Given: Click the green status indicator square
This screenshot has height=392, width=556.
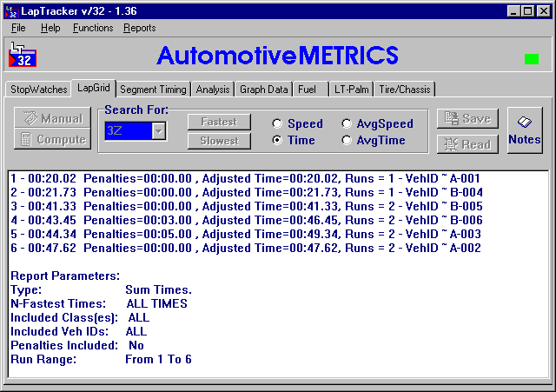Looking at the screenshot, I should pos(531,59).
